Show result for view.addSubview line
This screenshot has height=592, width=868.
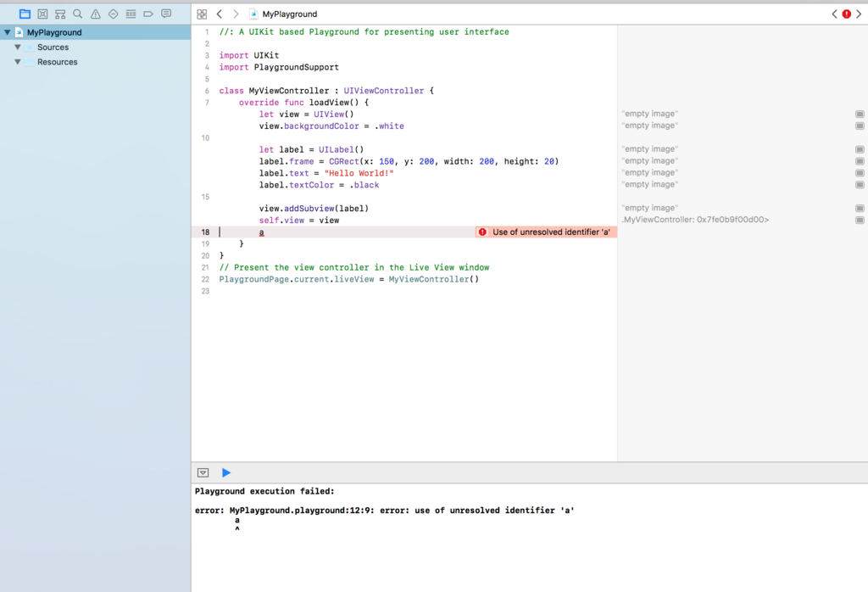(x=860, y=209)
